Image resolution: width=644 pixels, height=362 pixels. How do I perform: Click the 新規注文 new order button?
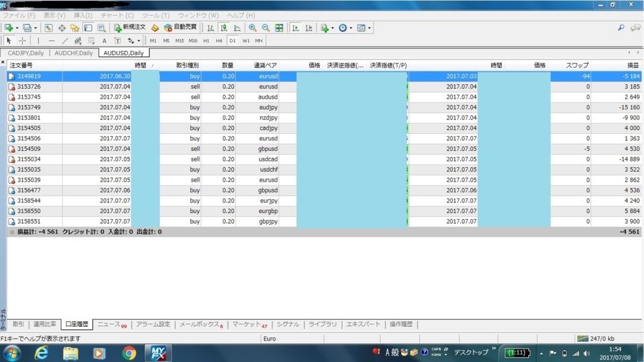pyautogui.click(x=130, y=28)
